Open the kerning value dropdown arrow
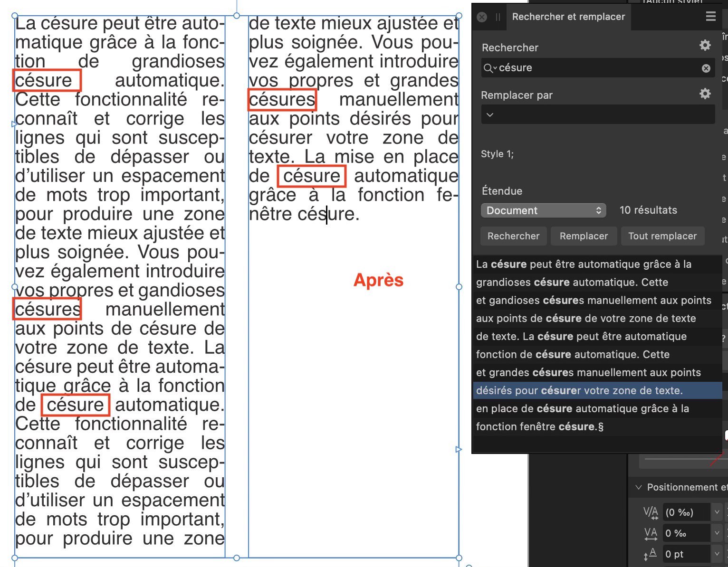This screenshot has height=567, width=728. [x=717, y=512]
